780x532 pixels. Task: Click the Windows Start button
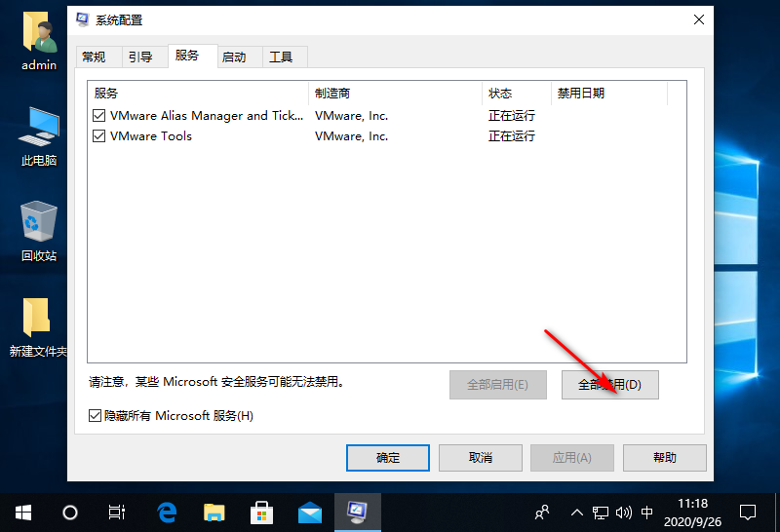point(23,511)
